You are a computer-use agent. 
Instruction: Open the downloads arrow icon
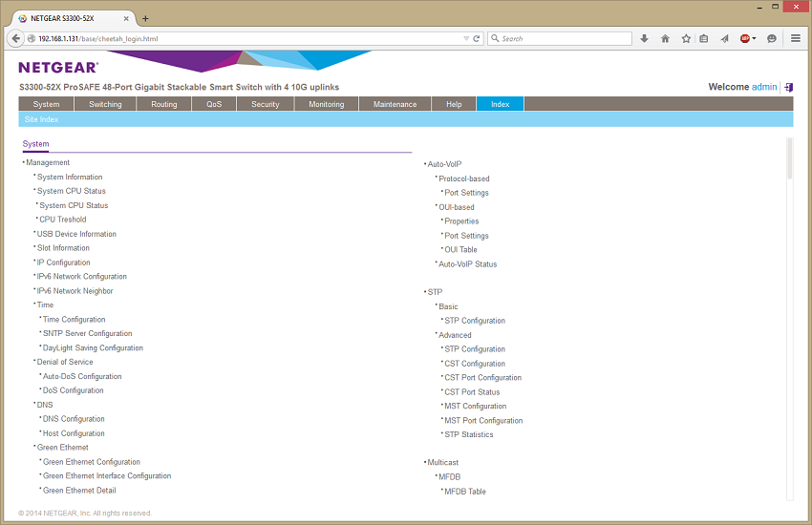(x=644, y=38)
